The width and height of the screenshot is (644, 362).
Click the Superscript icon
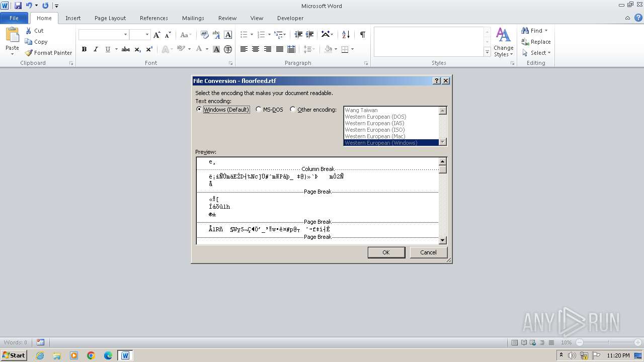point(149,49)
